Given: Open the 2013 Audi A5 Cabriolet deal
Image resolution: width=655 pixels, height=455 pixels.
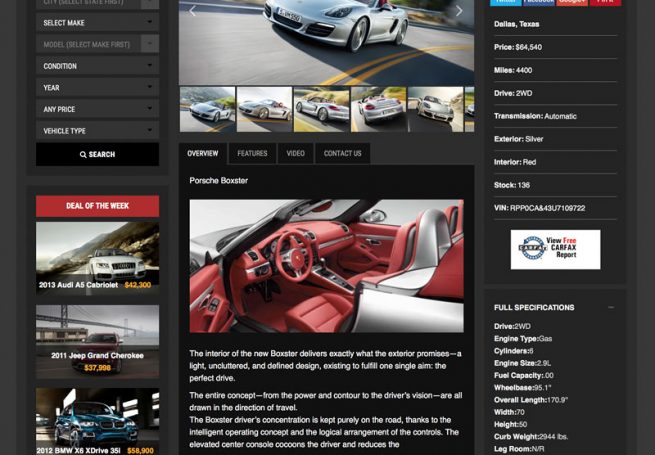Looking at the screenshot, I should (97, 259).
